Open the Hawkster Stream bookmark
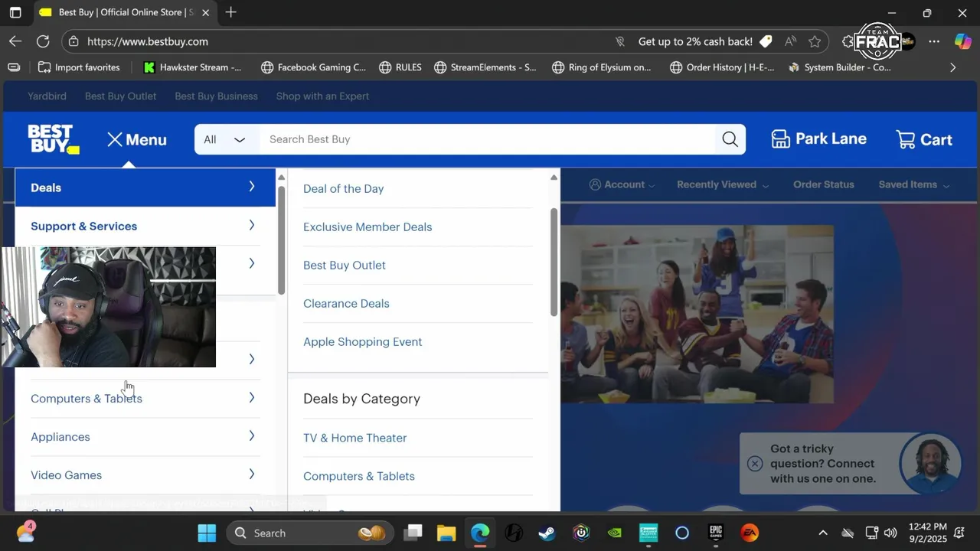 (192, 67)
